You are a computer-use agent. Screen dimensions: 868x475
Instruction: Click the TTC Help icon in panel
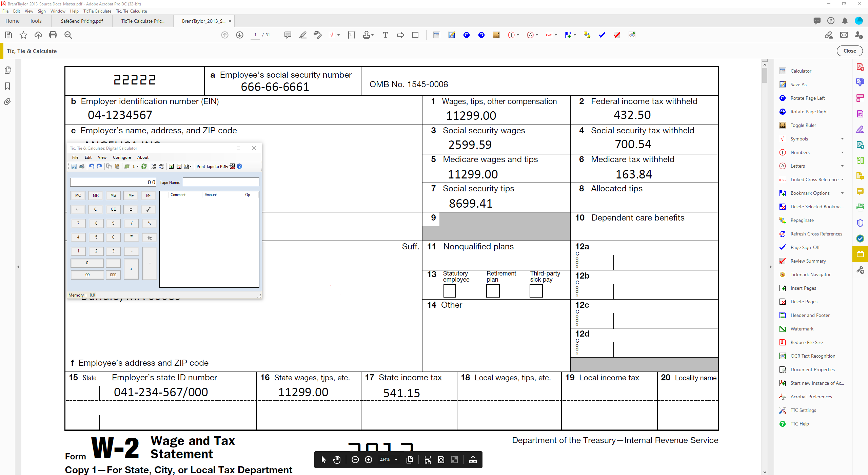[x=783, y=424]
